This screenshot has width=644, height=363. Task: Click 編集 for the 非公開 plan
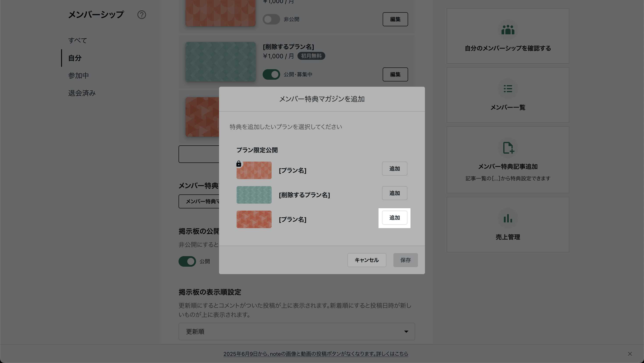click(395, 19)
